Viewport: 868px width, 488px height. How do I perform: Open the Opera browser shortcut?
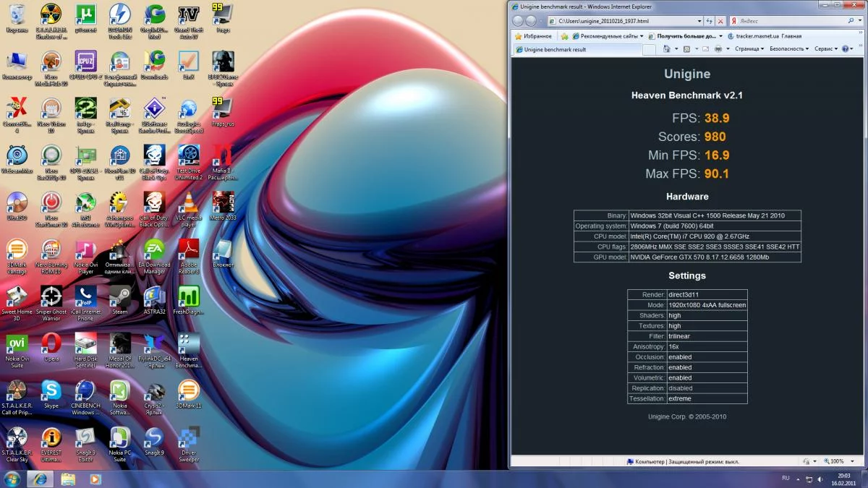51,343
